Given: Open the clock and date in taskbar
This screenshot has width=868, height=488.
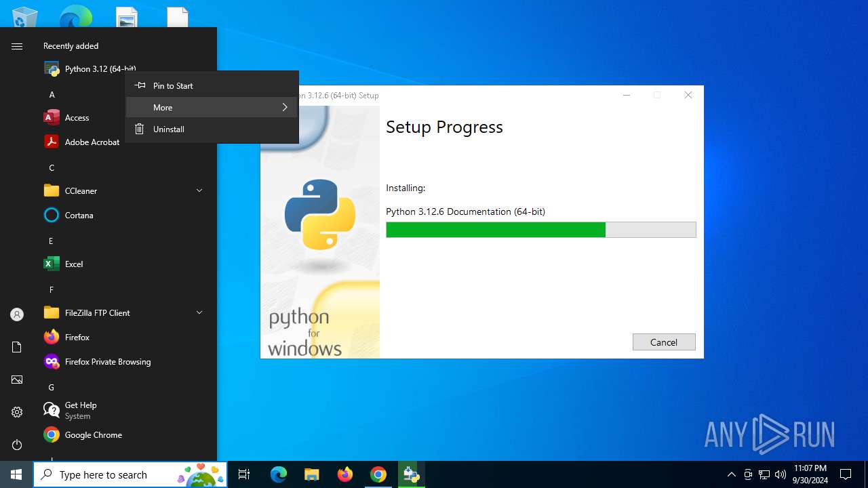Looking at the screenshot, I should (810, 474).
